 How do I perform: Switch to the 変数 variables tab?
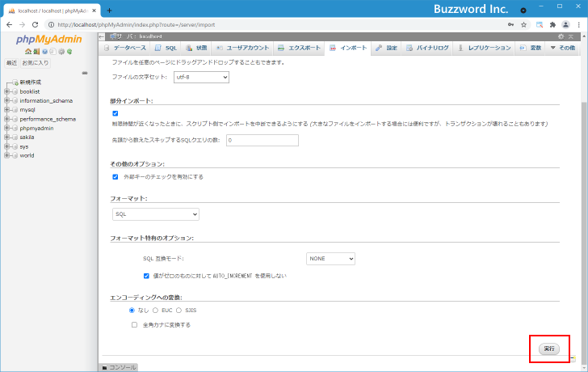(x=530, y=48)
